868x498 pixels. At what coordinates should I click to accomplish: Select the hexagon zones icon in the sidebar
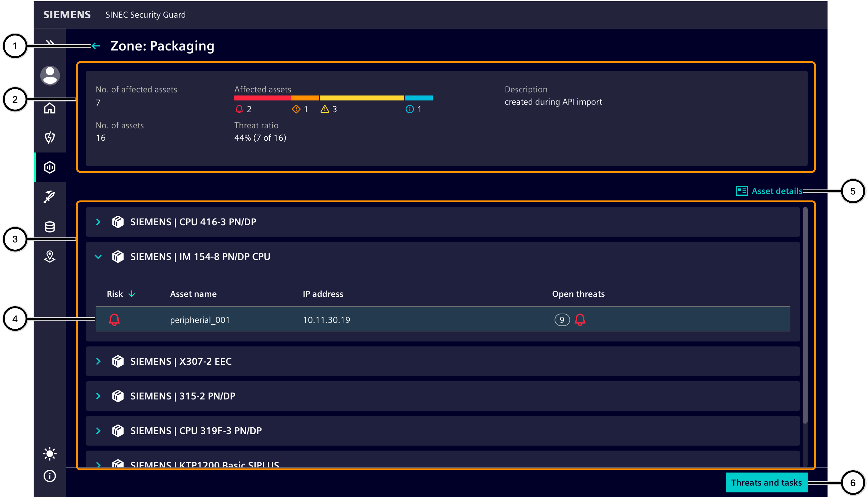[50, 167]
